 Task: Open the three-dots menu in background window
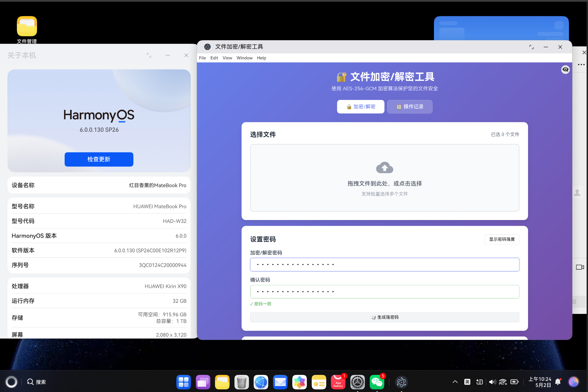[x=581, y=65]
